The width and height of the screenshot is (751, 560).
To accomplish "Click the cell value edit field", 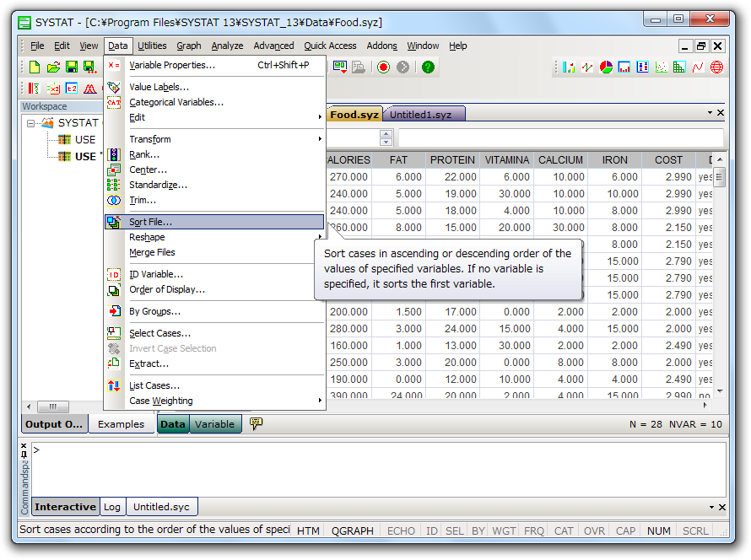I will point(561,137).
